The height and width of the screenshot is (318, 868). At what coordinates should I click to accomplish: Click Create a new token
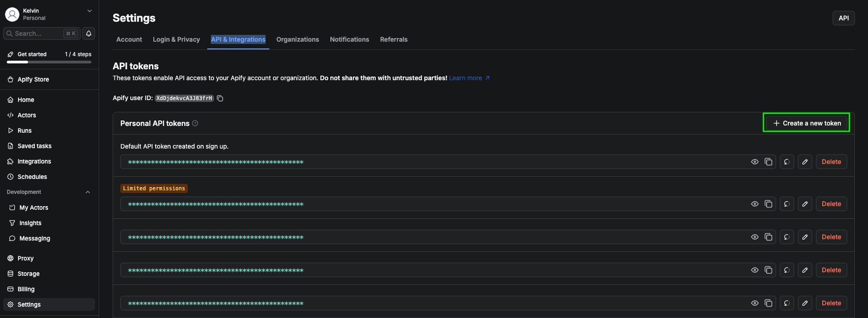click(806, 123)
